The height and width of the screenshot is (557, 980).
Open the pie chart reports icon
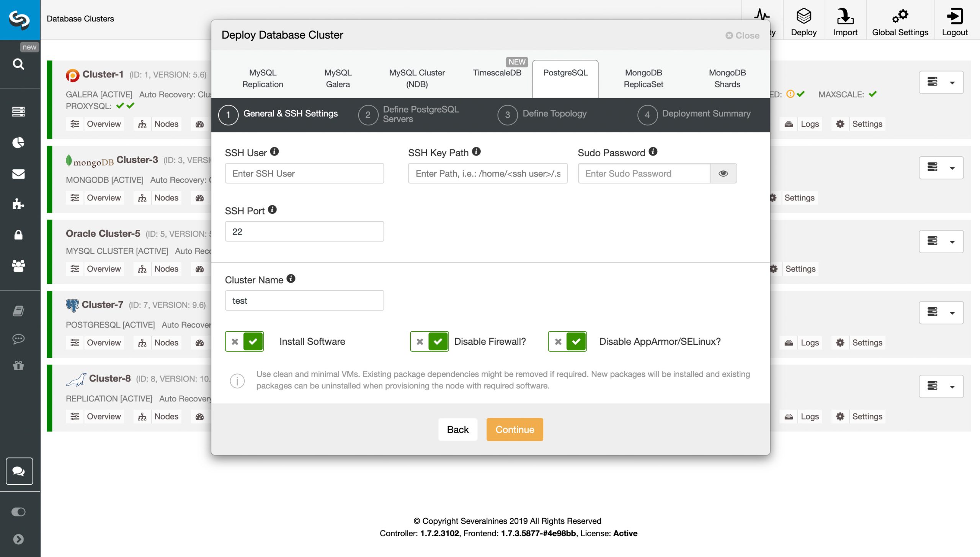[x=18, y=143]
